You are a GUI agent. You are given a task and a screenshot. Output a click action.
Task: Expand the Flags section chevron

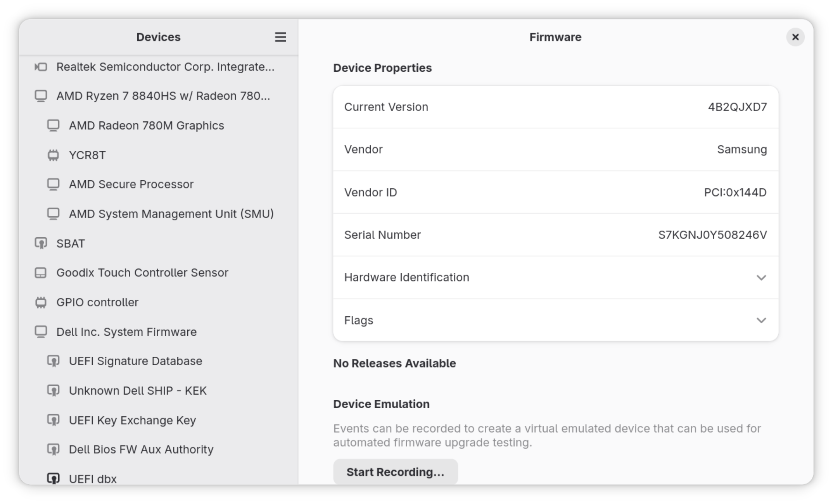(761, 320)
